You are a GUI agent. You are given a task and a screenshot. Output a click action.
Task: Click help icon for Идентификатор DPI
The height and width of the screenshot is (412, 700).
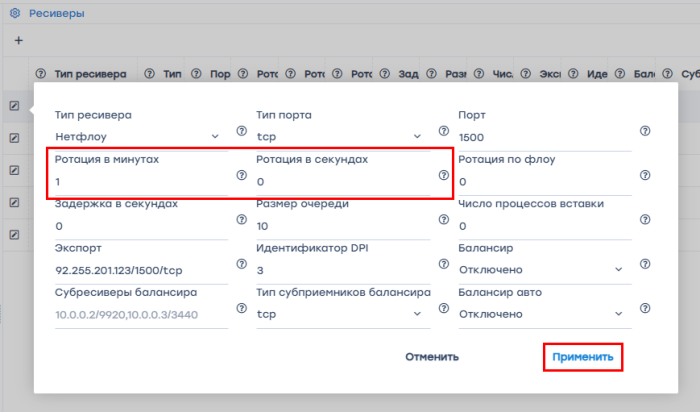pyautogui.click(x=442, y=265)
